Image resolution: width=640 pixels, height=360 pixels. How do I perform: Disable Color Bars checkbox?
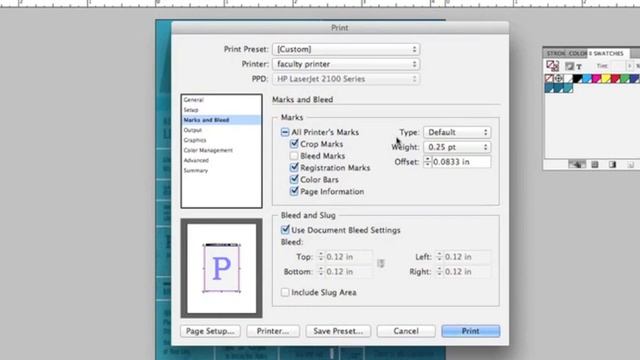294,179
